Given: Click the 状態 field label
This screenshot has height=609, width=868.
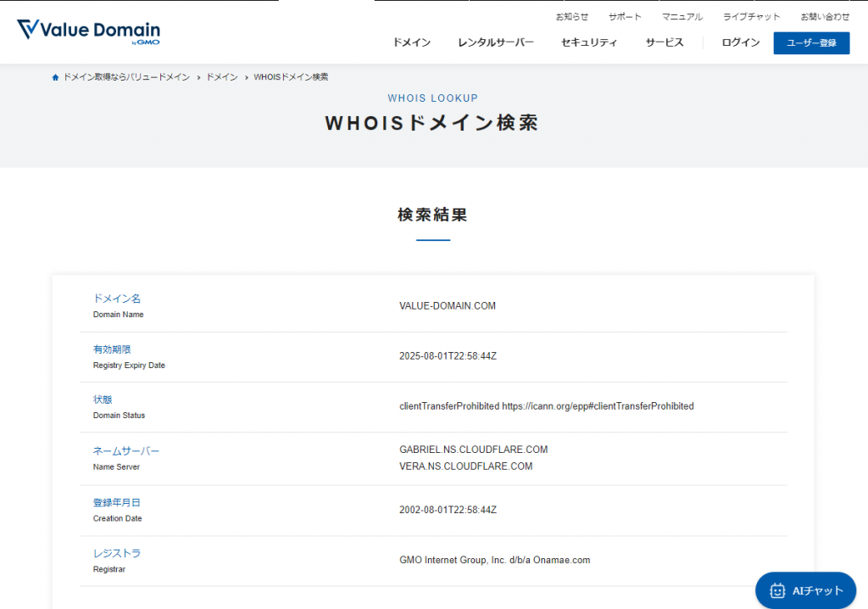Looking at the screenshot, I should click(x=103, y=399).
